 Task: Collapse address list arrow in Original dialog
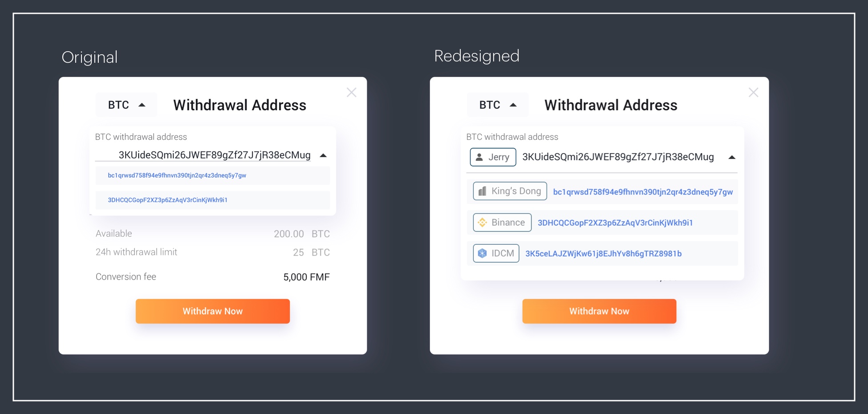click(324, 155)
